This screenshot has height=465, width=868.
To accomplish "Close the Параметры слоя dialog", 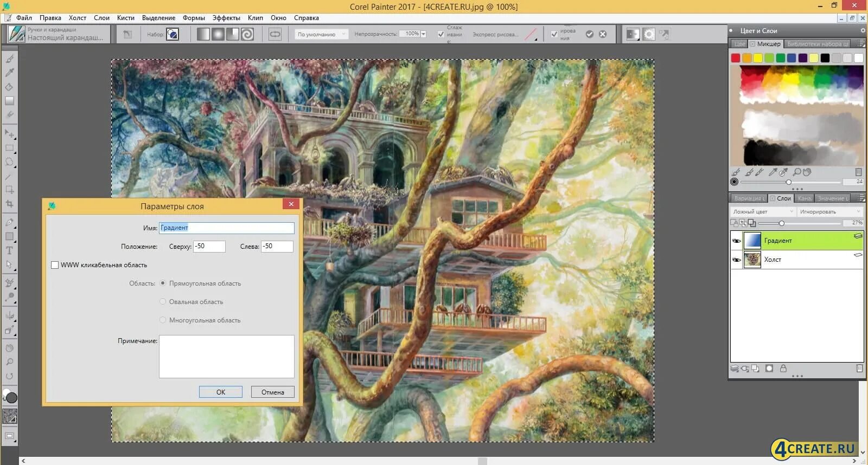I will 291,204.
